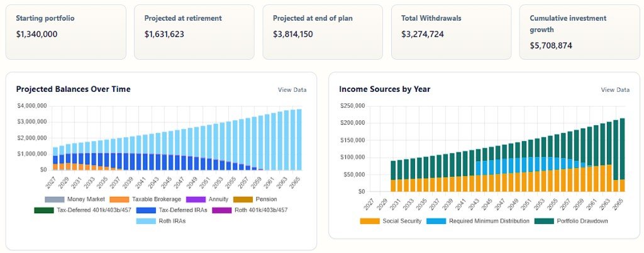Click the Projected Balances Over Time heading
This screenshot has width=644, height=253.
[x=73, y=89]
